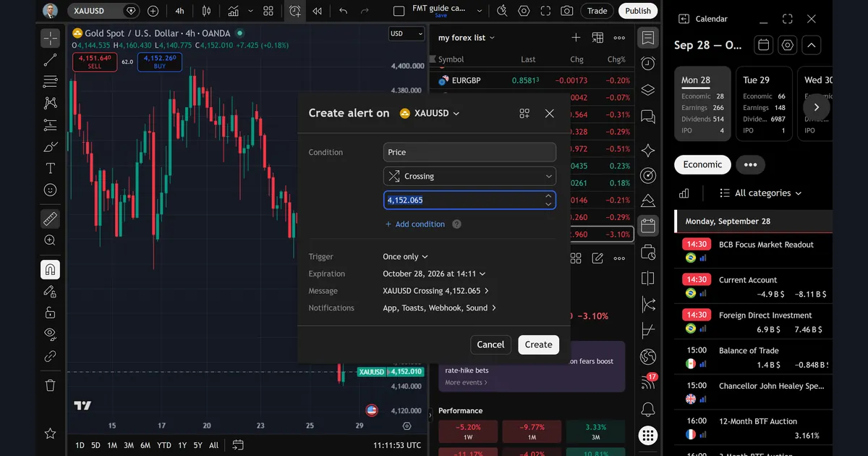This screenshot has height=456, width=868.
Task: Undo the last chart action
Action: tap(343, 11)
